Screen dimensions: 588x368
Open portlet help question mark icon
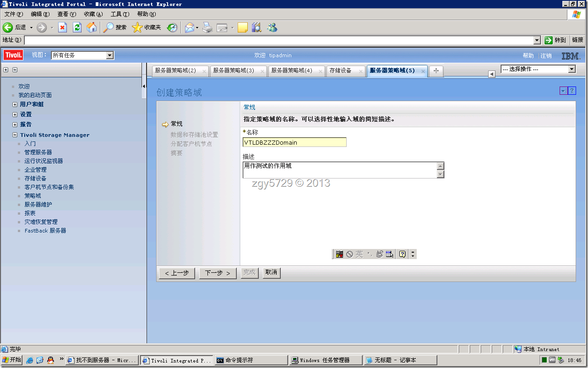pos(572,91)
